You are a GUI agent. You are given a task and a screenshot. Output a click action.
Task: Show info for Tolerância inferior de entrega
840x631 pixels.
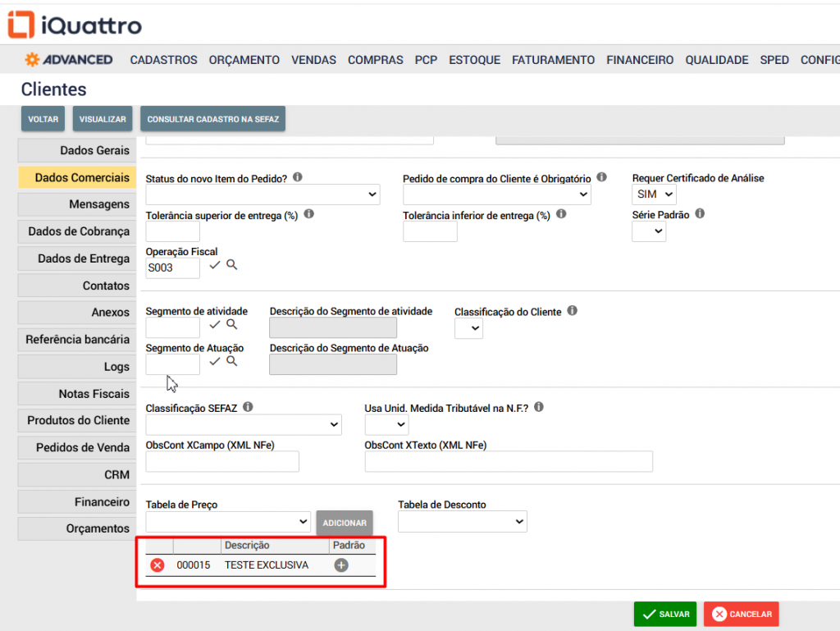tap(561, 214)
